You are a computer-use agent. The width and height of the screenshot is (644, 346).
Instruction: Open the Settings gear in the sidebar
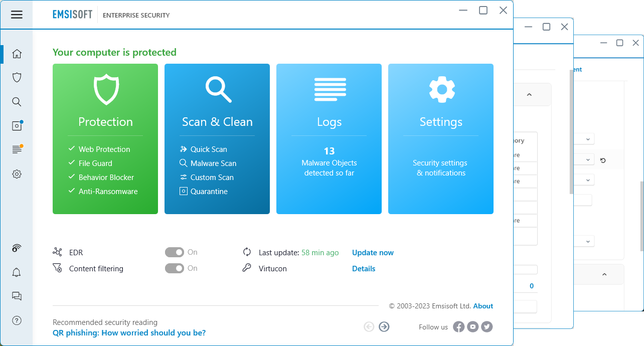pos(17,174)
